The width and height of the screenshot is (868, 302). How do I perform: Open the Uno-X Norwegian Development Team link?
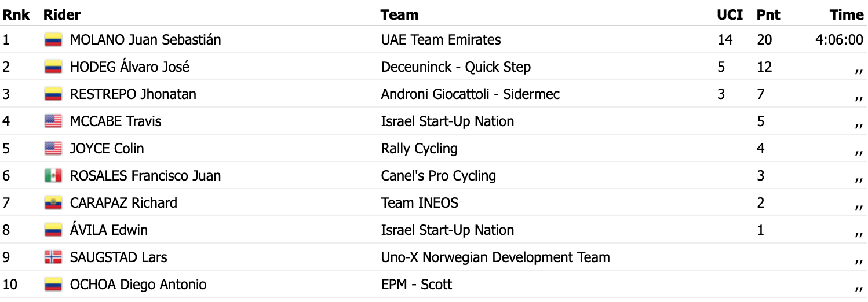495,257
